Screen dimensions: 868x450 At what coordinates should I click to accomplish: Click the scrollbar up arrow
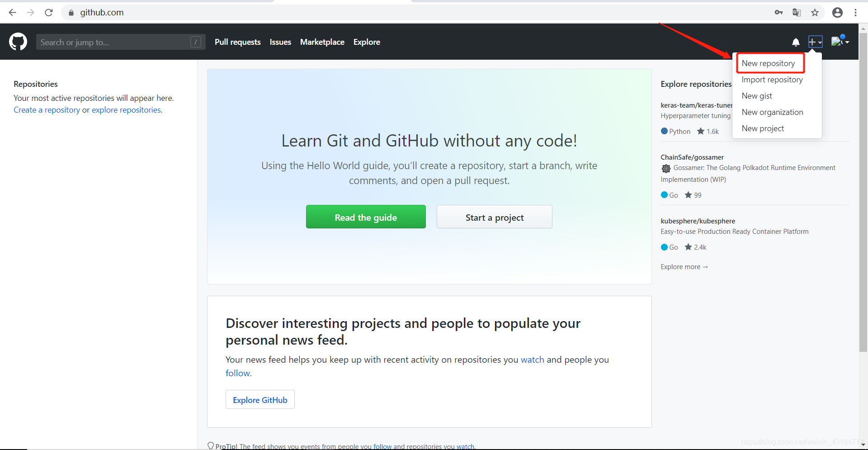pyautogui.click(x=863, y=28)
